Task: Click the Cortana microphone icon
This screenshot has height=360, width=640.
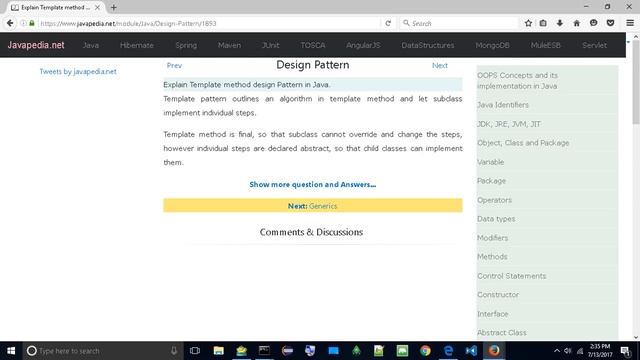Action: point(174,351)
